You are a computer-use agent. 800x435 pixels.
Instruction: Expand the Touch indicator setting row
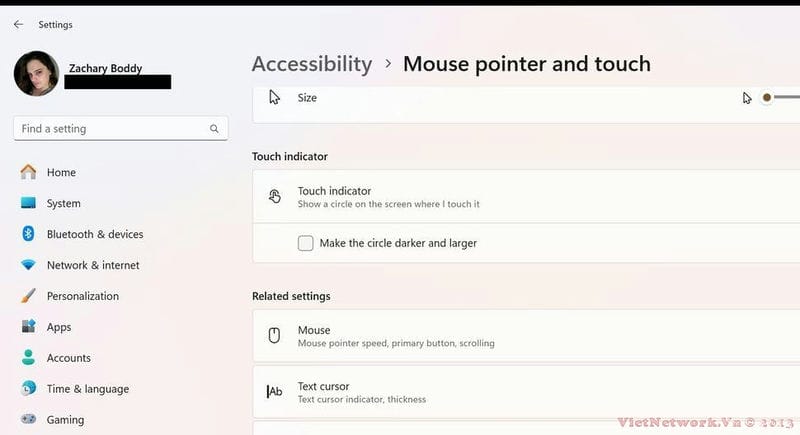pyautogui.click(x=526, y=197)
